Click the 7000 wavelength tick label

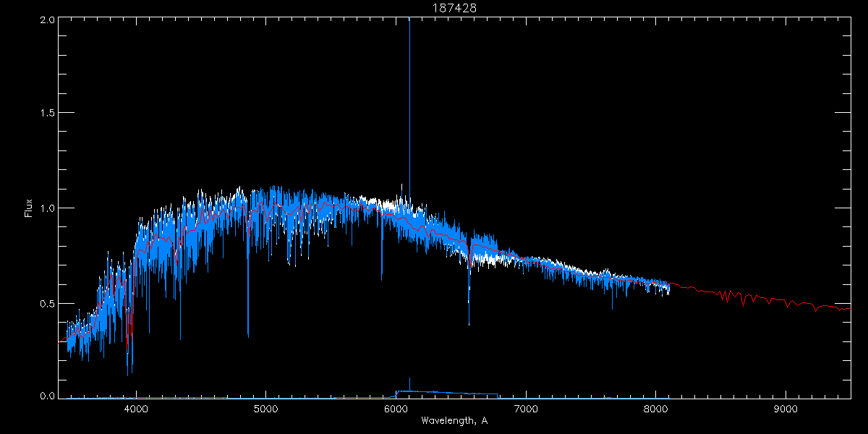(x=526, y=409)
